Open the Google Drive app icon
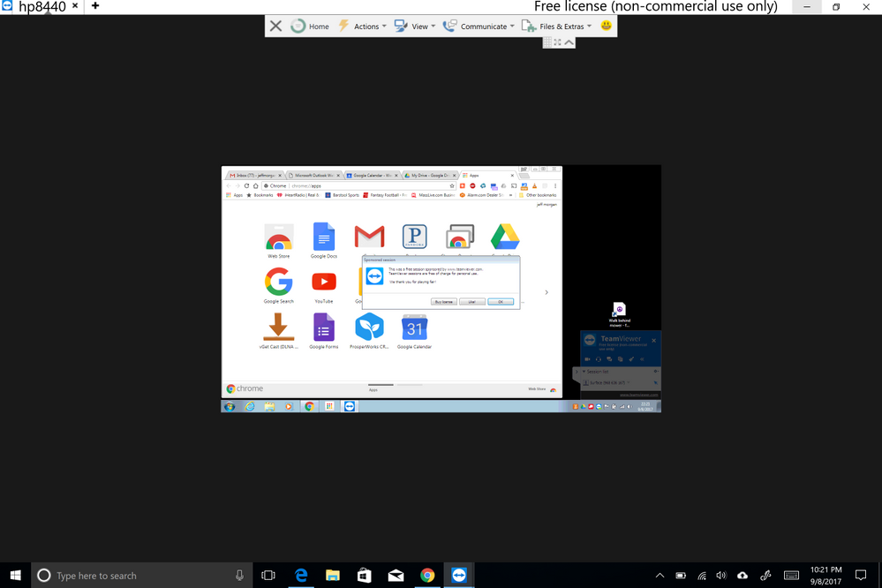Screen dimensions: 882x588 [x=505, y=237]
